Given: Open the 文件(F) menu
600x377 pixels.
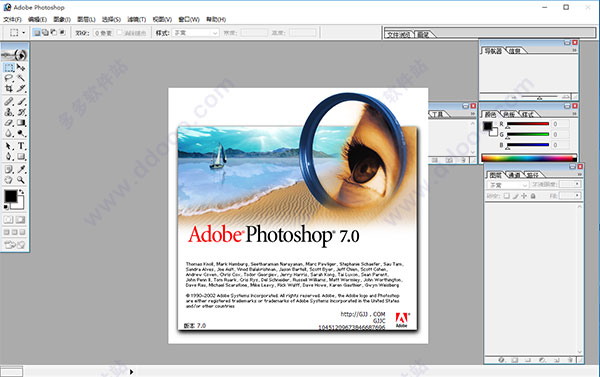Looking at the screenshot, I should 12,19.
